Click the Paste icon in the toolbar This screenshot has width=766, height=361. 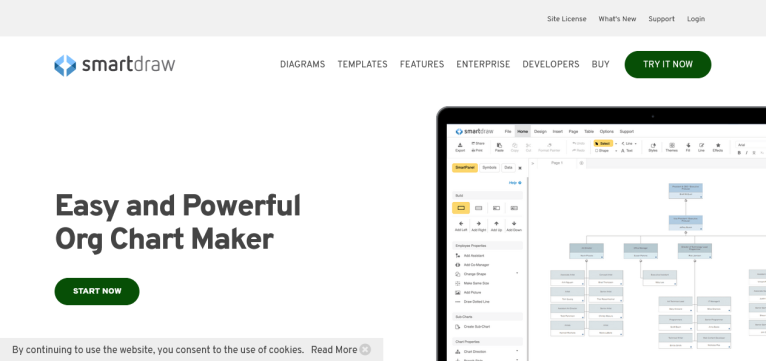[x=499, y=147]
